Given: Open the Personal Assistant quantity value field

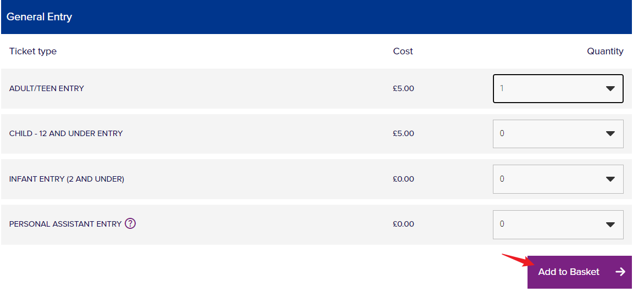Looking at the screenshot, I should tap(544, 224).
